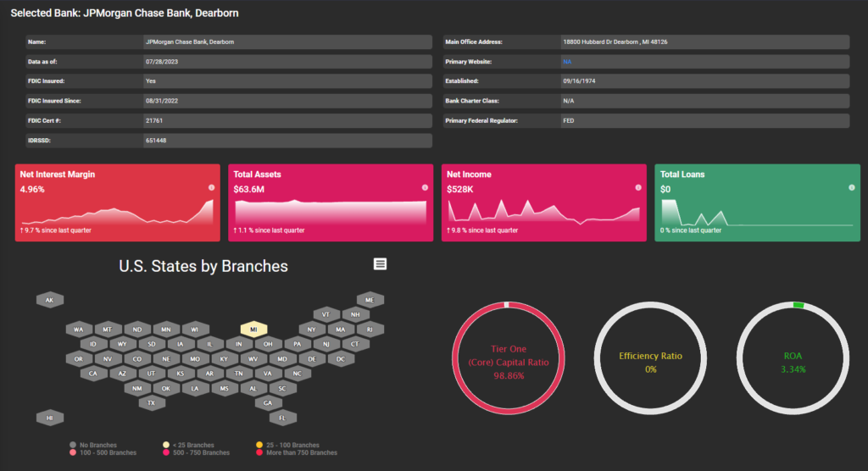Select the AK state hexagon
This screenshot has width=868, height=471.
(x=49, y=300)
